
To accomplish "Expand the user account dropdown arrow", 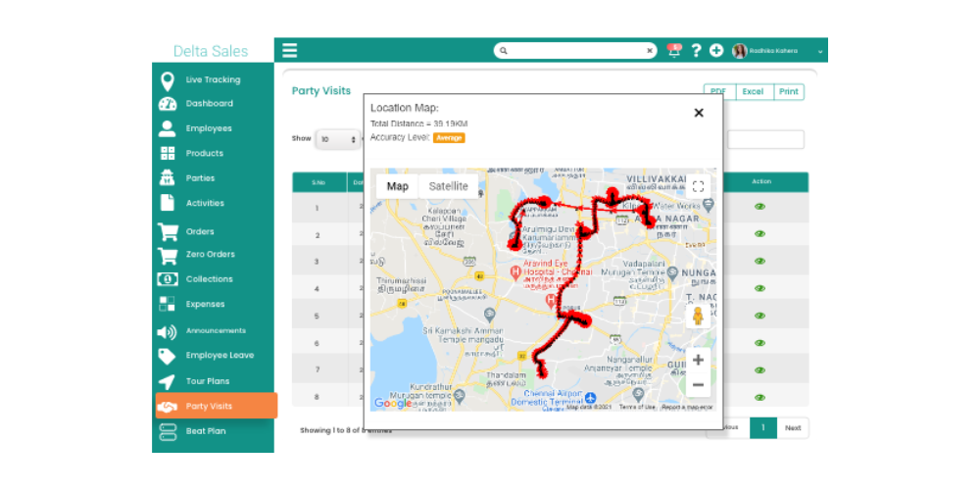I will (x=820, y=51).
